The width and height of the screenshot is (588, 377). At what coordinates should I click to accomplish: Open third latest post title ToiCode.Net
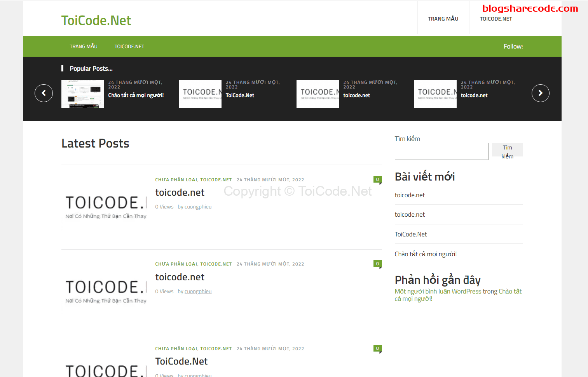(x=181, y=361)
